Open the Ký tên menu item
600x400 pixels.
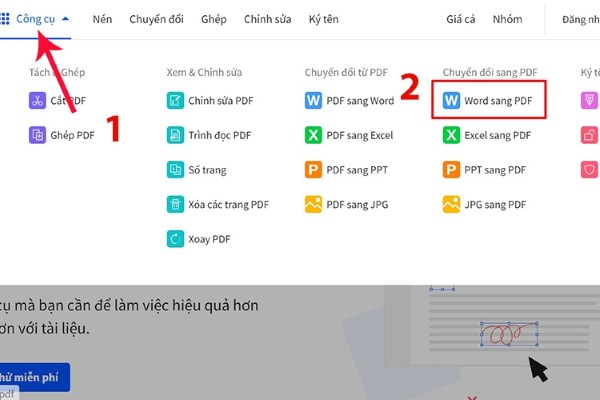pos(324,19)
